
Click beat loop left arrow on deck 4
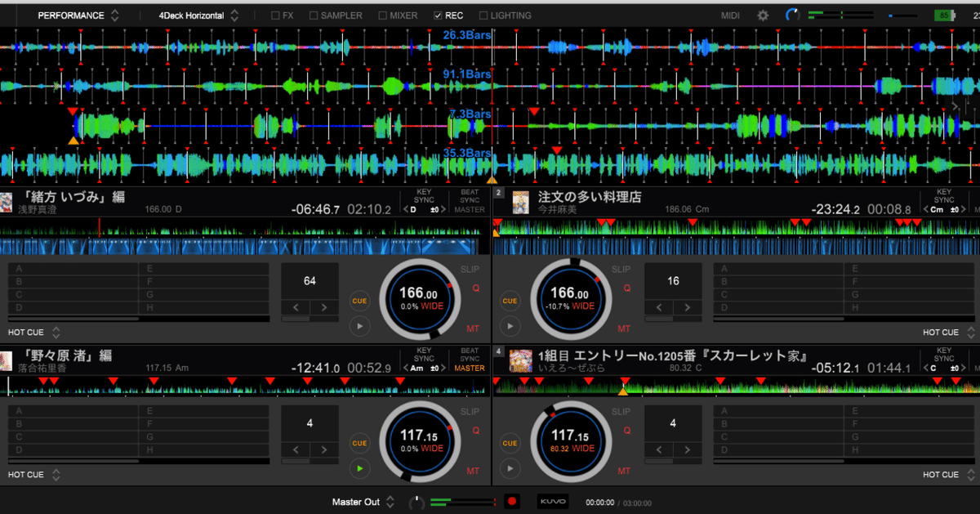pyautogui.click(x=658, y=450)
